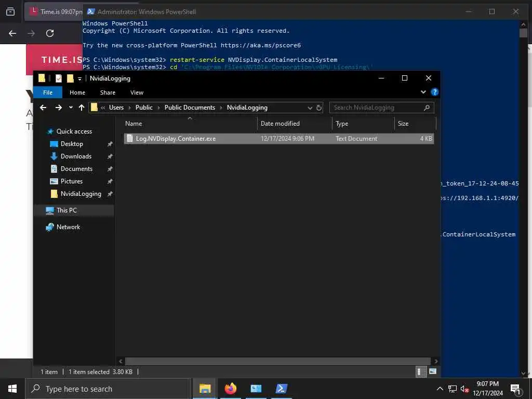The height and width of the screenshot is (399, 532).
Task: Click the network tray icon
Action: coord(453,389)
